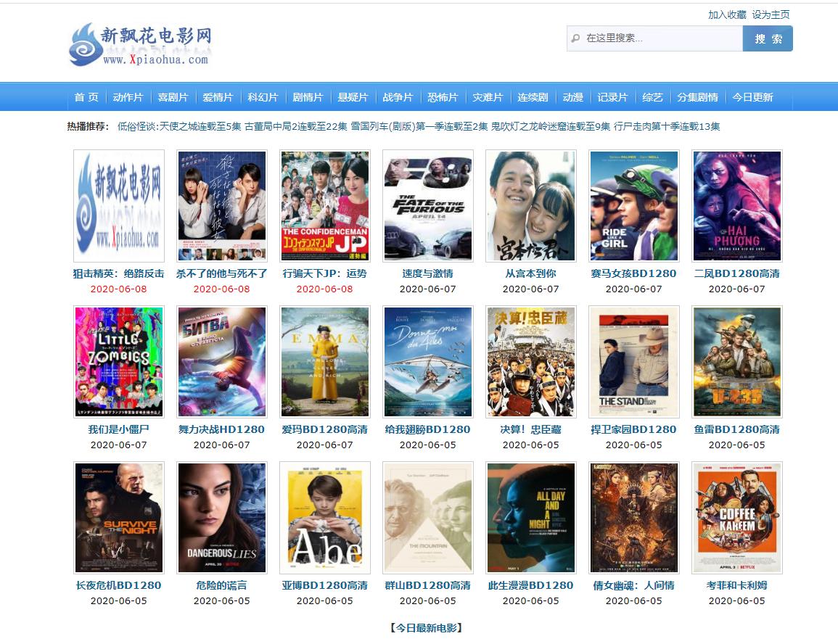Open the 综艺 category
Image resolution: width=838 pixels, height=644 pixels.
click(652, 97)
